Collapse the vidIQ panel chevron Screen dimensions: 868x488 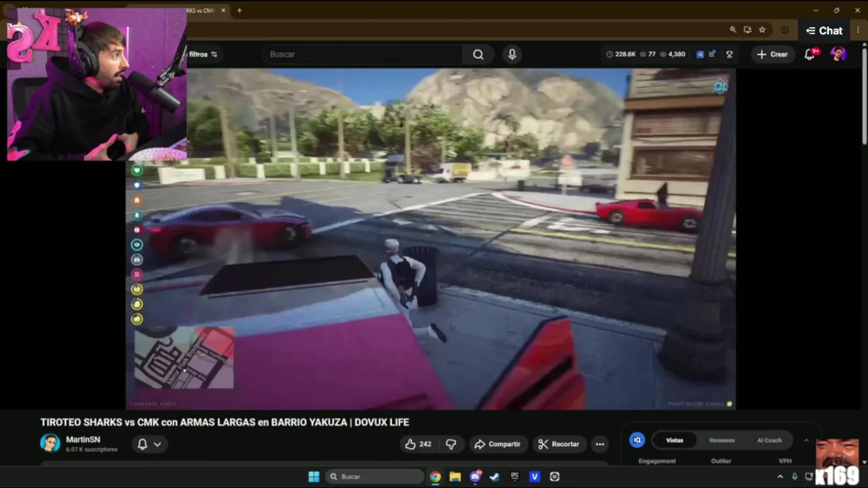pos(806,440)
